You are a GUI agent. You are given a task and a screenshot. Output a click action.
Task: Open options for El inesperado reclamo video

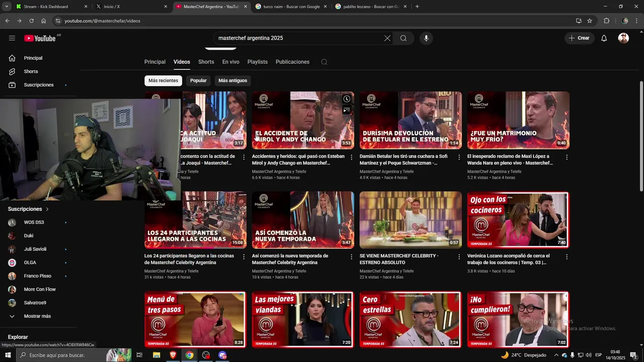(x=567, y=157)
